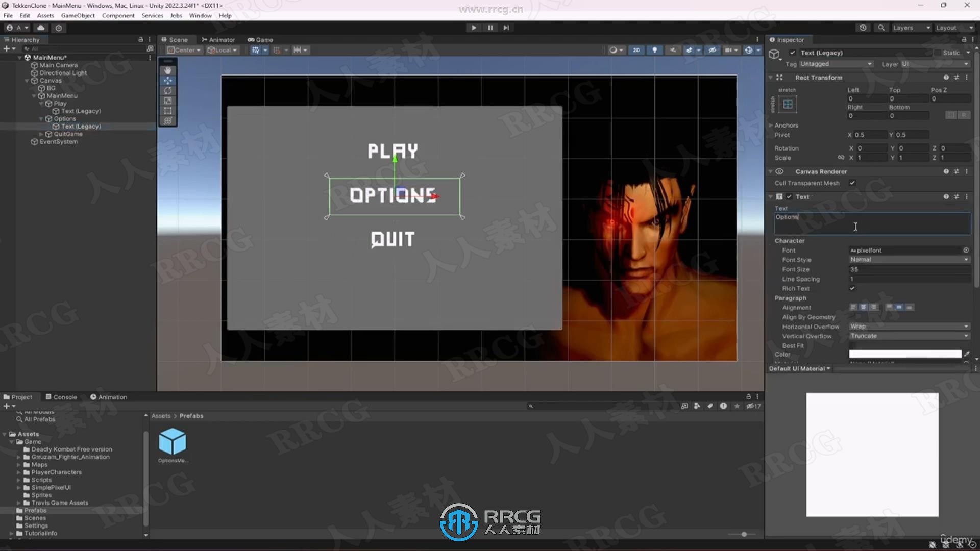Select the Transform tool
This screenshot has height=551, width=980.
pos(167,121)
